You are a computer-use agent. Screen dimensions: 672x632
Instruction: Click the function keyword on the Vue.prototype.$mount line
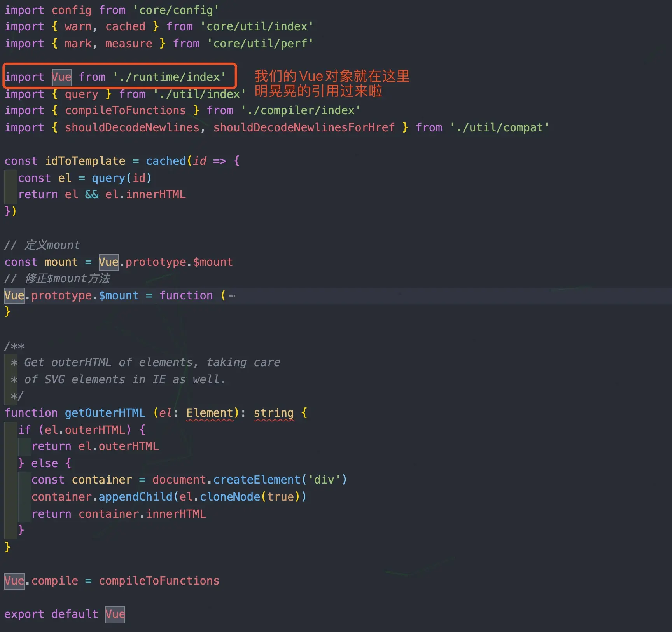point(186,295)
